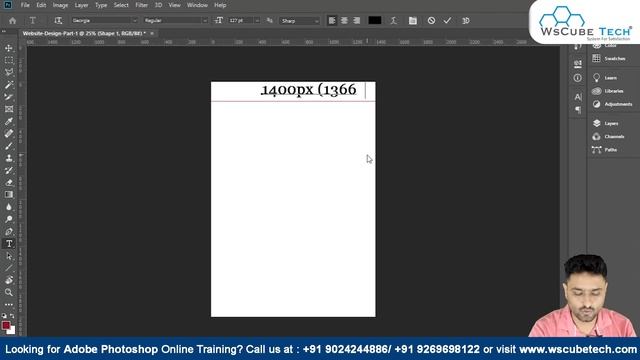Enable left text alignment
Screen dimensions: 640x360
point(332,20)
